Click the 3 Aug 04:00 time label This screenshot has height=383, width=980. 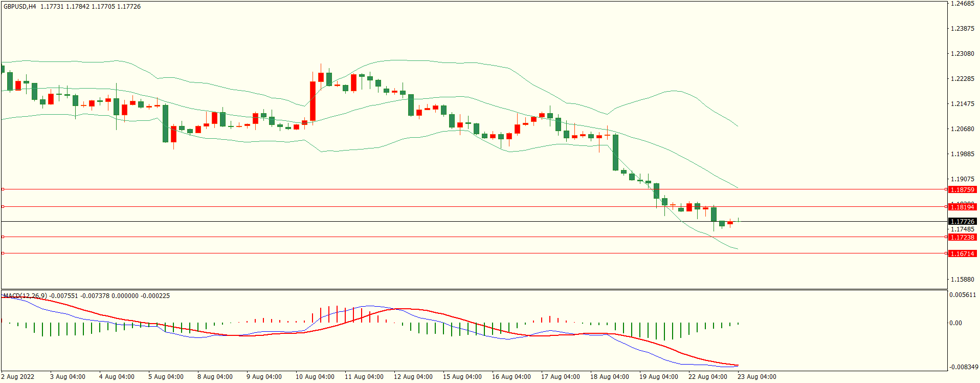(x=68, y=377)
